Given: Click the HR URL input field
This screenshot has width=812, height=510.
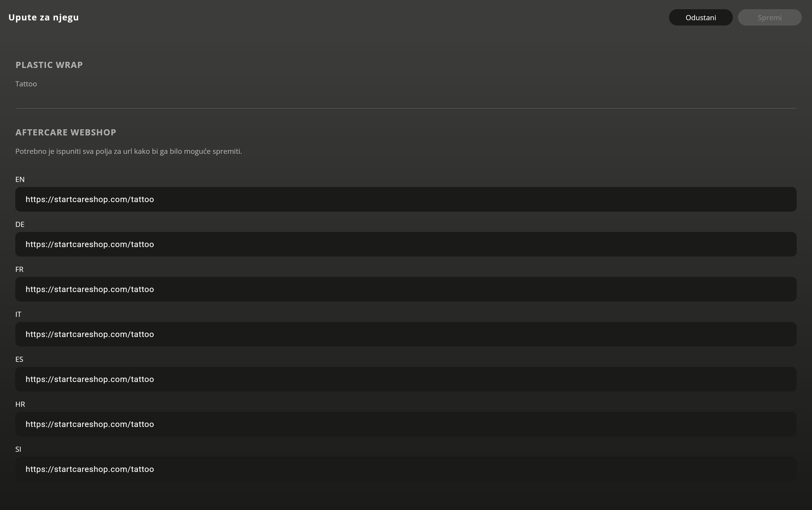Looking at the screenshot, I should click(x=405, y=424).
